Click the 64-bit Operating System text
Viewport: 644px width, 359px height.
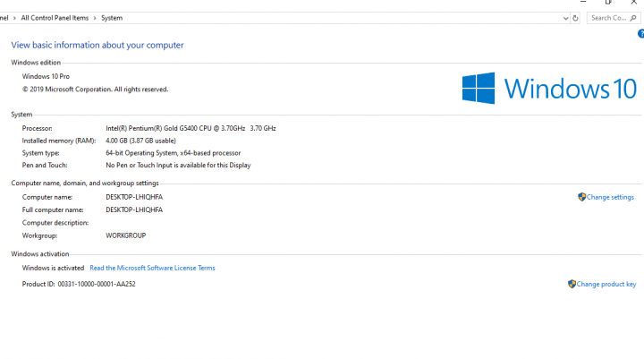(x=173, y=153)
